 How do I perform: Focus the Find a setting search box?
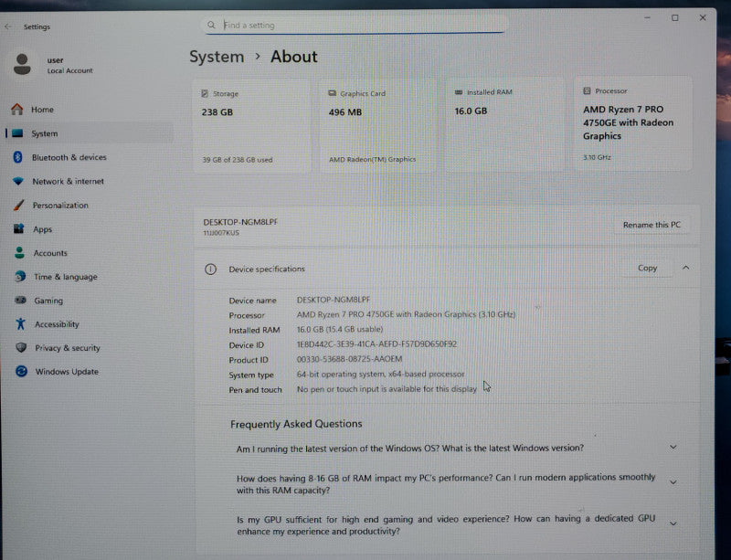(355, 25)
